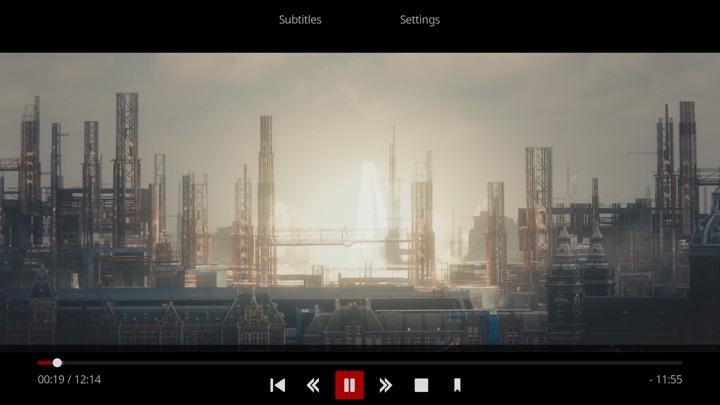The height and width of the screenshot is (405, 720).
Task: Click the video frame area
Action: click(x=360, y=202)
